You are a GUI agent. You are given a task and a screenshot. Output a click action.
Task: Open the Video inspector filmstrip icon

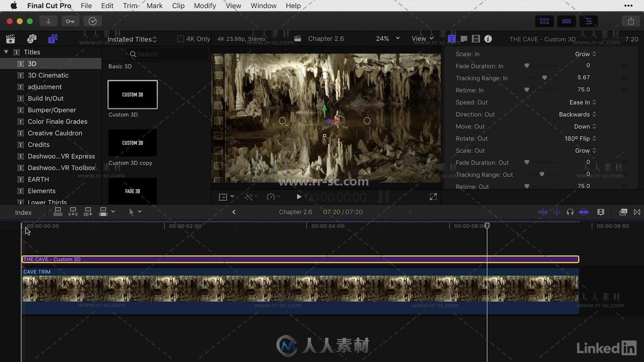coord(476,39)
